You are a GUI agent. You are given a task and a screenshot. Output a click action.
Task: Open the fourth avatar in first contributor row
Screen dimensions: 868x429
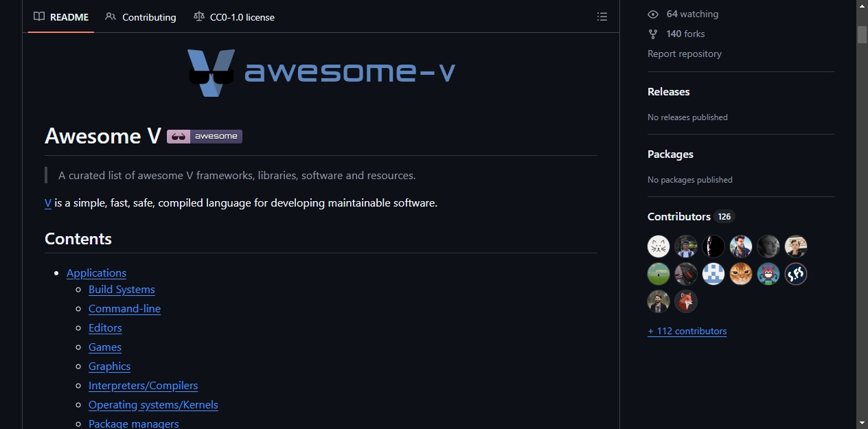click(741, 246)
